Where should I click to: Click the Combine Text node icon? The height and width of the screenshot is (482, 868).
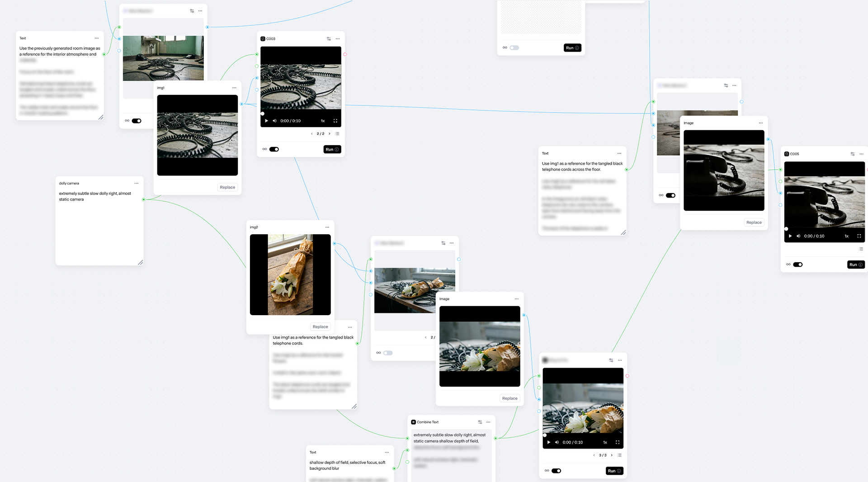pyautogui.click(x=414, y=422)
